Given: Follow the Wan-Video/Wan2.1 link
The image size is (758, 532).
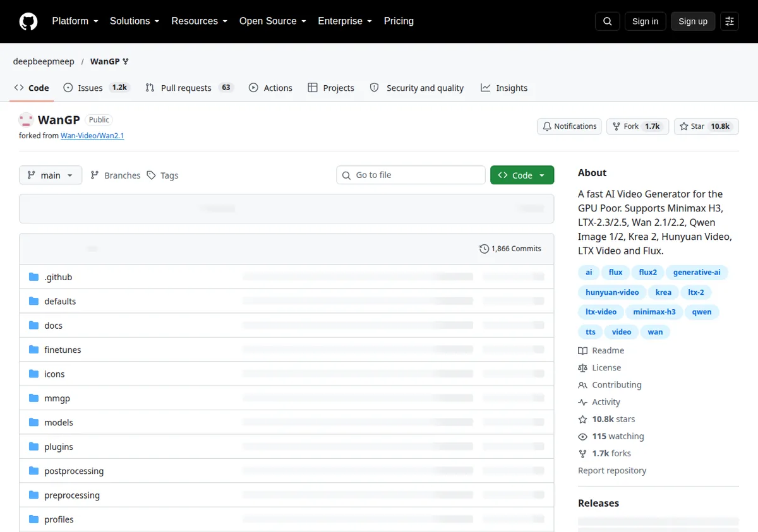Looking at the screenshot, I should [x=92, y=136].
